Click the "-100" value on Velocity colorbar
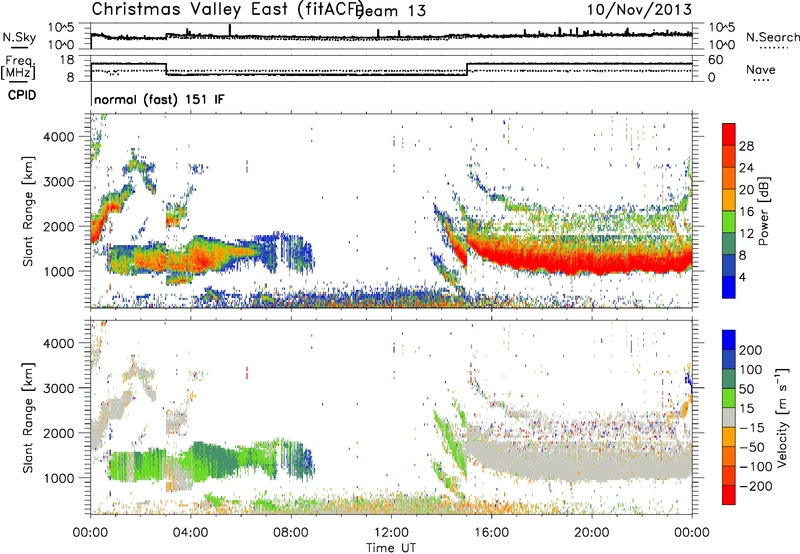 [x=755, y=467]
